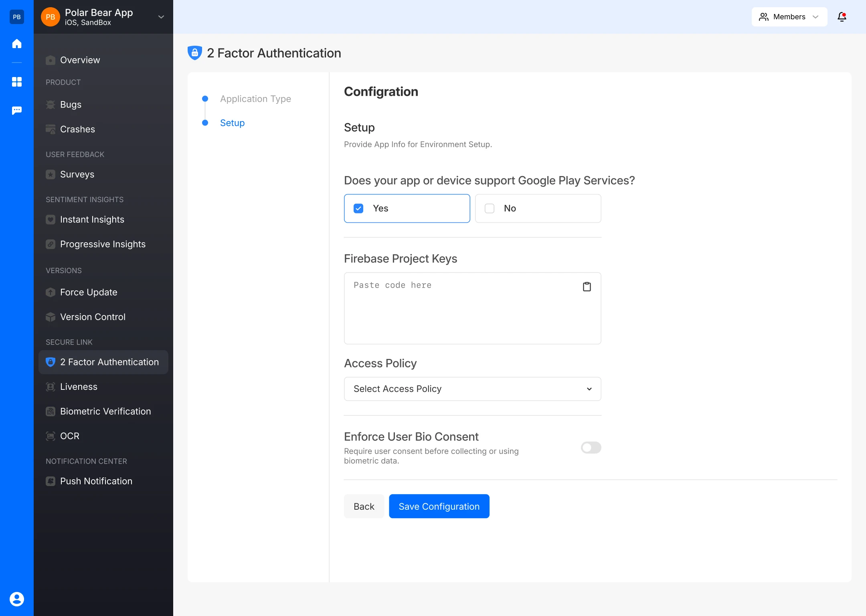This screenshot has width=866, height=616.
Task: Click the paste clipboard icon
Action: (x=587, y=286)
